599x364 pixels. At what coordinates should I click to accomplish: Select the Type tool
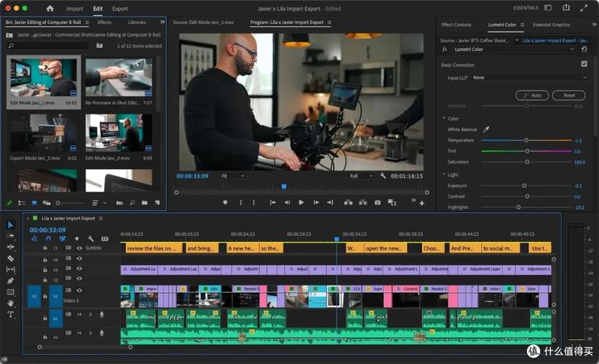tap(10, 314)
